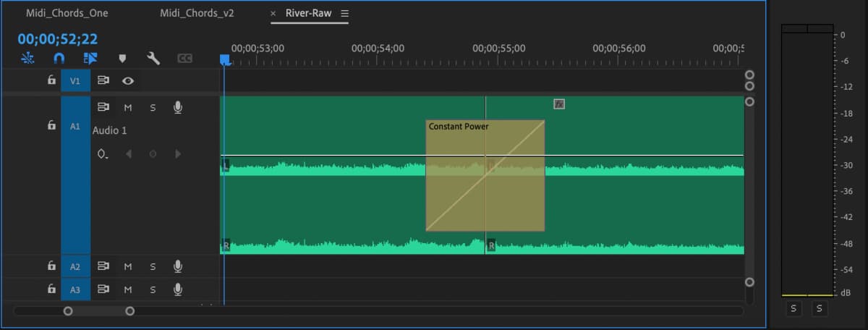Toggle linked selection button
Screen dimensions: 868x330
tap(90, 58)
